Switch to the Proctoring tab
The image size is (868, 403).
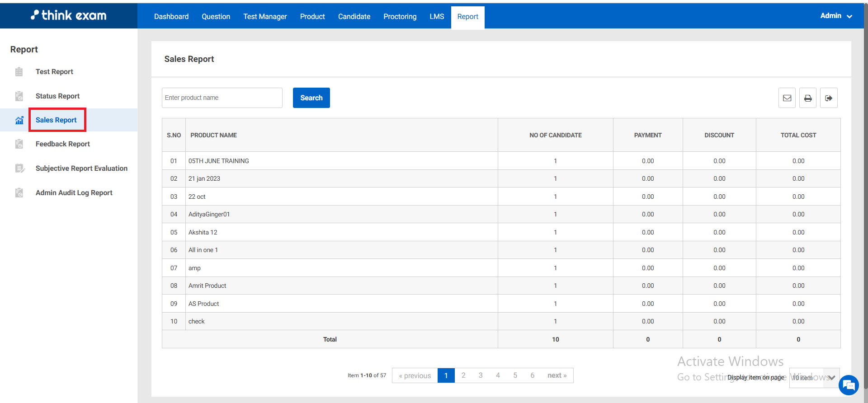(400, 17)
